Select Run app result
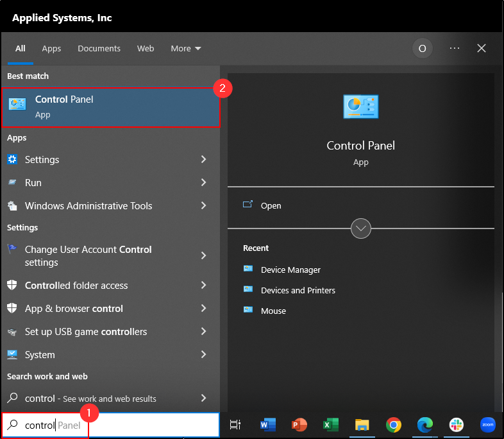Screen dimensions: 504x439 (111, 182)
